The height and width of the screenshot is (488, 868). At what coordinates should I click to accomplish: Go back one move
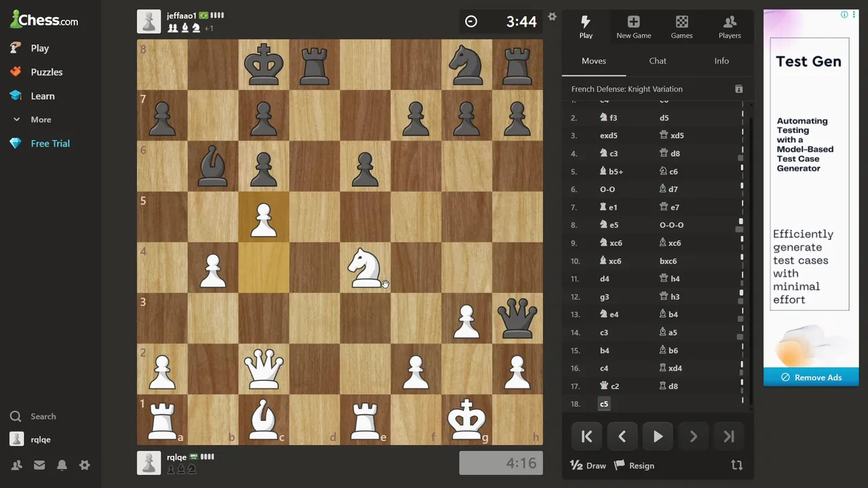(x=622, y=437)
